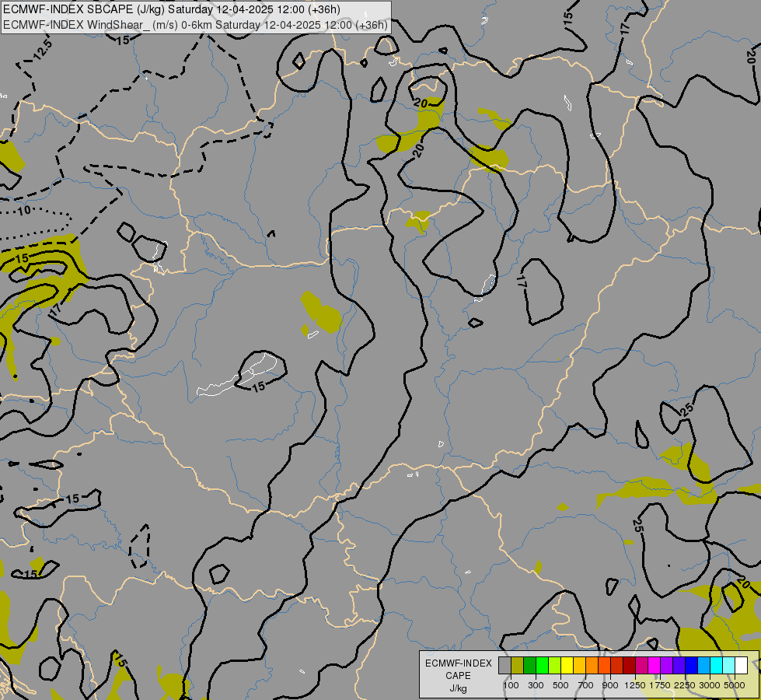761x700 pixels.
Task: Select the legend value 700
Action: click(x=586, y=685)
